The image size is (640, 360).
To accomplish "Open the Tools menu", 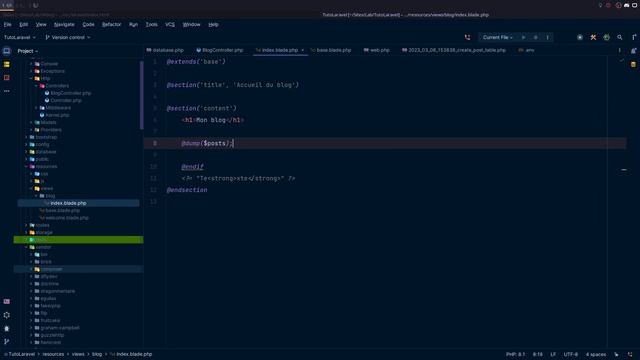I will pos(151,24).
